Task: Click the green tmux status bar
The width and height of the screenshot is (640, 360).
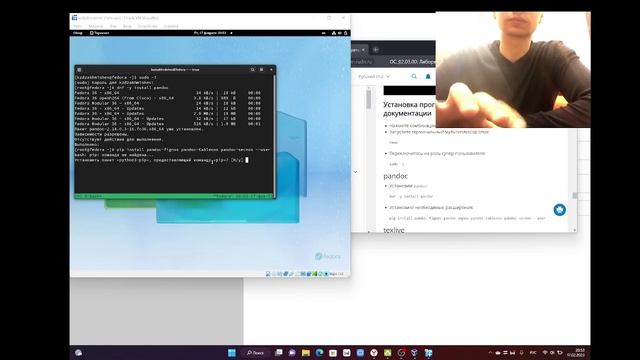Action: tap(174, 196)
